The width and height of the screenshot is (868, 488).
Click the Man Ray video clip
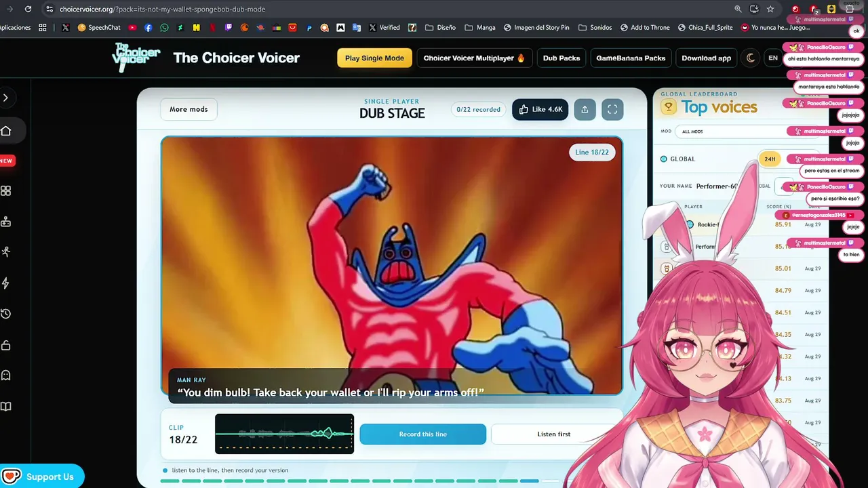click(x=392, y=265)
